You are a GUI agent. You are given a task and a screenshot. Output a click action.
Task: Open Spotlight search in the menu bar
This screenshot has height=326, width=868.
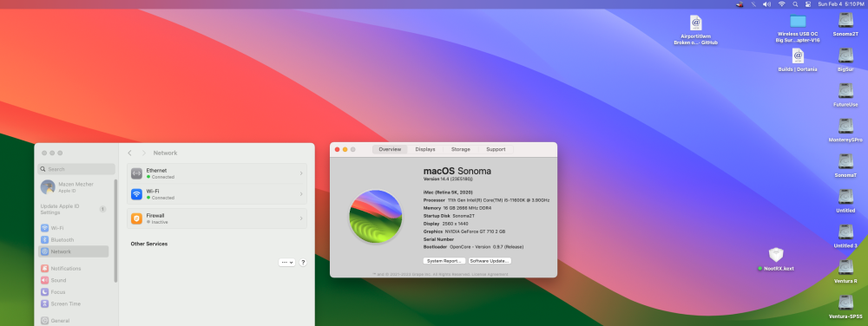coord(795,3)
